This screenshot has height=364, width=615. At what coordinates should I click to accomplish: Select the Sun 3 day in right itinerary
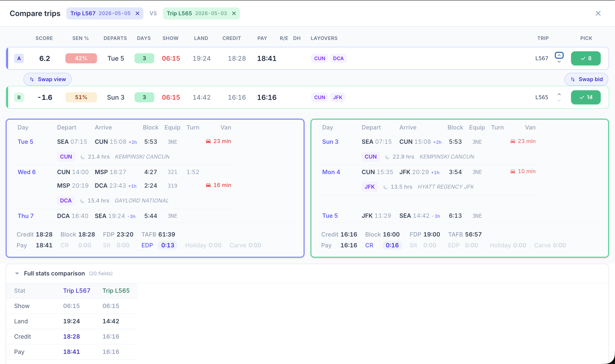click(x=330, y=142)
